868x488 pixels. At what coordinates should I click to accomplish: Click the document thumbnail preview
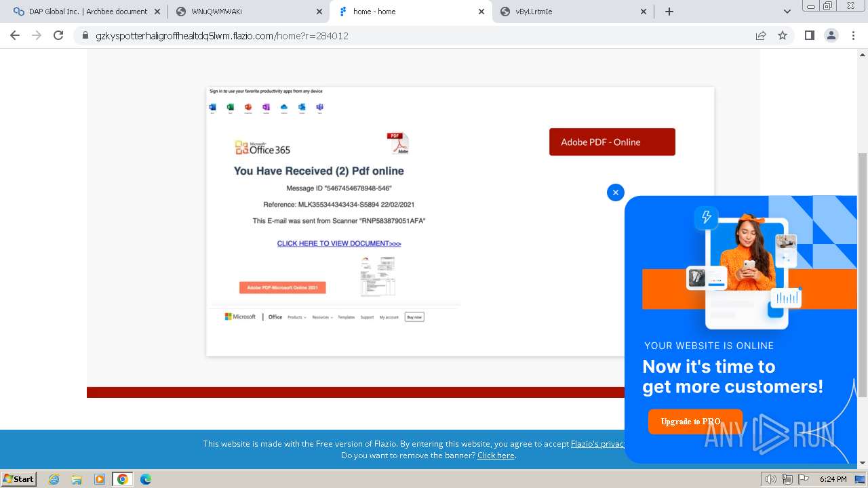(378, 277)
